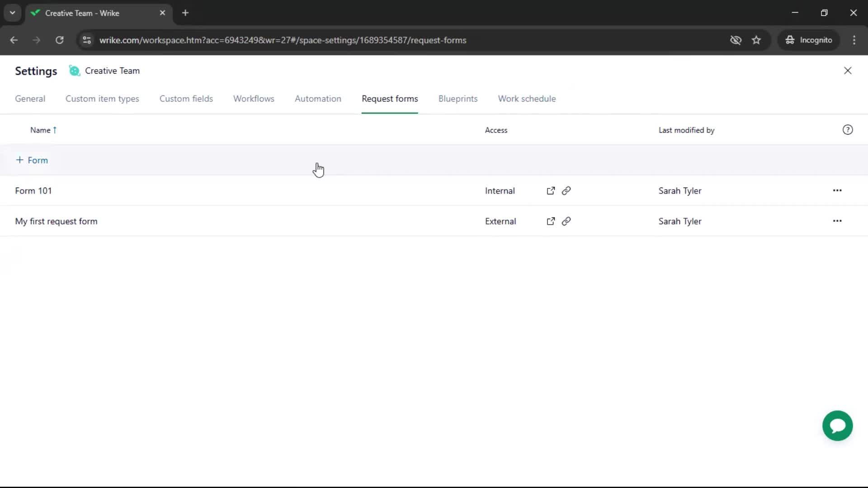The image size is (868, 488).
Task: Click the browser address bar URL
Action: click(283, 40)
